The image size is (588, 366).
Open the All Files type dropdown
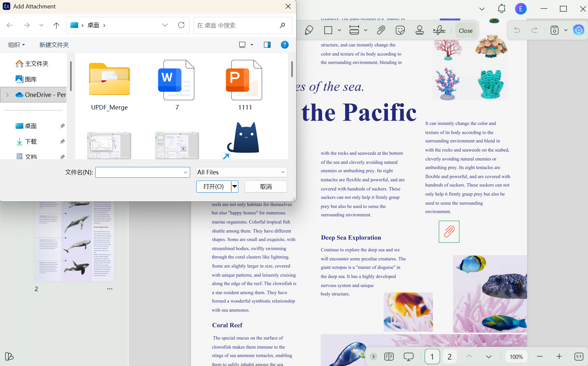(x=242, y=172)
